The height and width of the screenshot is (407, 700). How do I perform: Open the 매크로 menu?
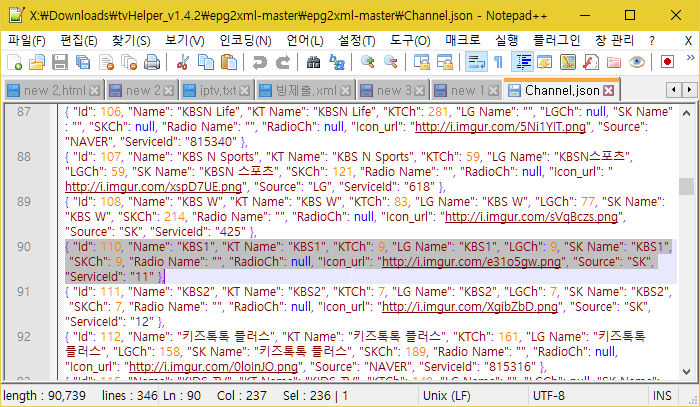pos(463,41)
